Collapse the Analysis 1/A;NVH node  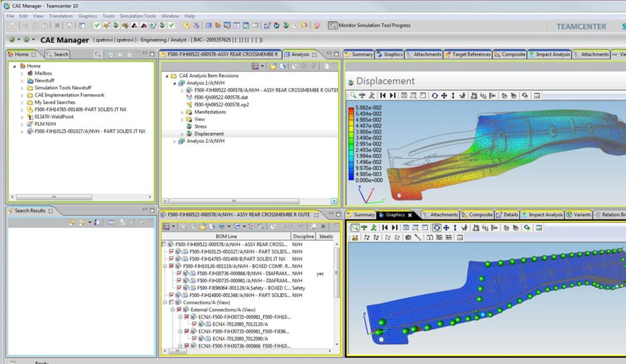click(x=174, y=83)
